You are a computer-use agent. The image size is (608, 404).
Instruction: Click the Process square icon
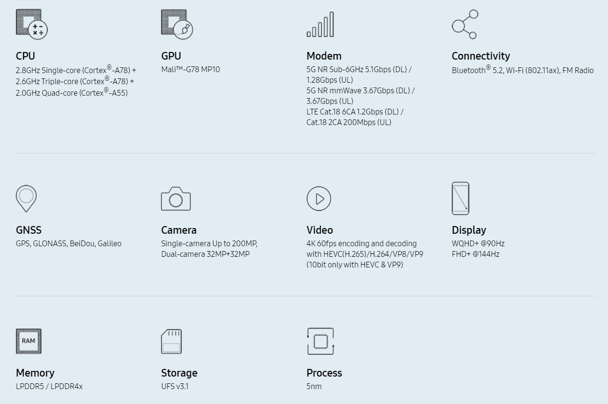(x=320, y=341)
